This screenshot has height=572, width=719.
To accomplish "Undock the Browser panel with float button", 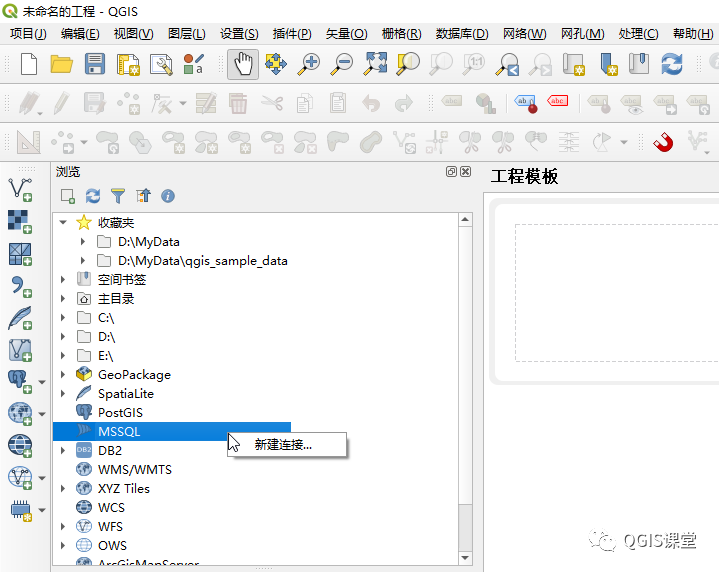I will [x=451, y=172].
